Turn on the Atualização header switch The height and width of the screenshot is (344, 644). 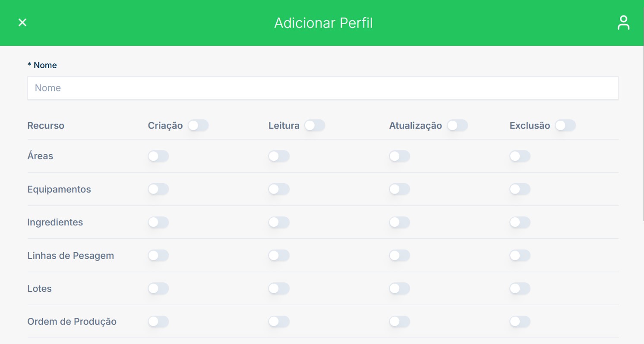point(457,125)
